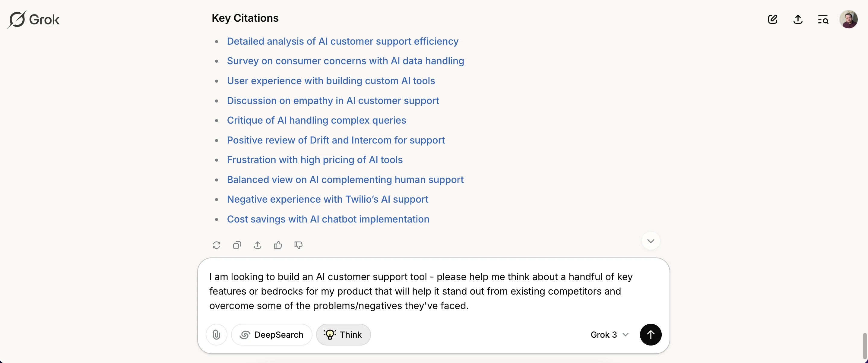
Task: Click the Grok logo
Action: point(34,19)
